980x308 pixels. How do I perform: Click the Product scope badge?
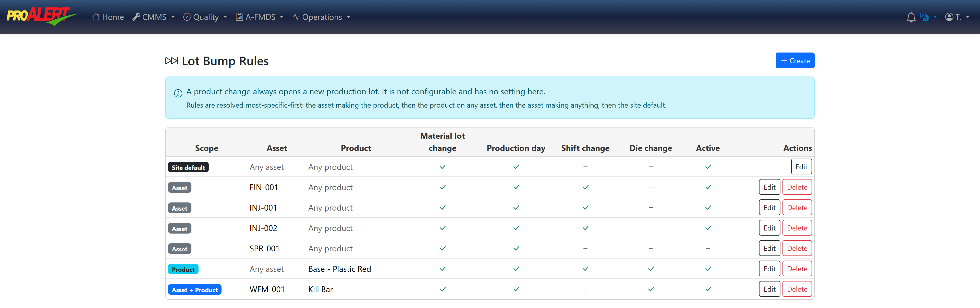coord(183,269)
